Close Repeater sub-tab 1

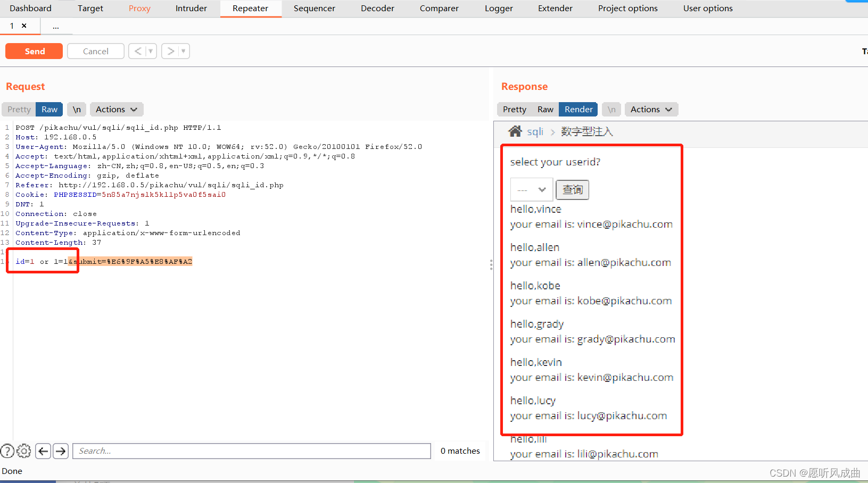point(24,26)
